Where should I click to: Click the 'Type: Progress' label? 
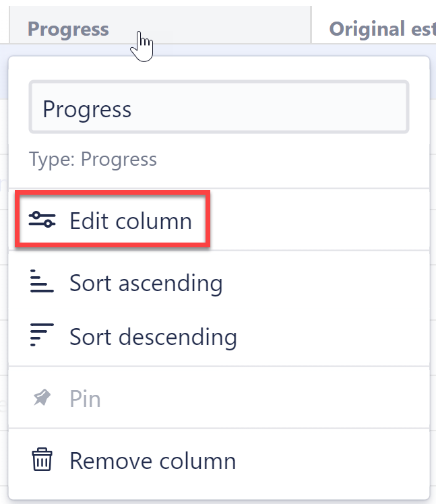93,159
